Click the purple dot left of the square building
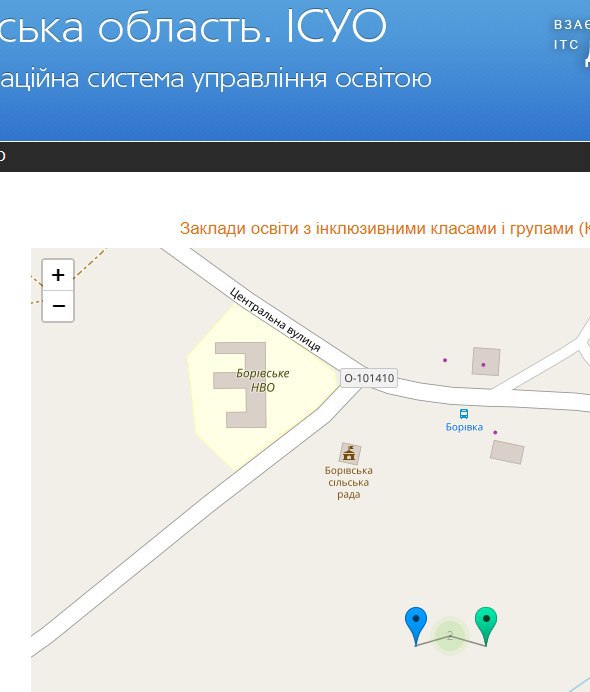This screenshot has width=590, height=692. [445, 360]
